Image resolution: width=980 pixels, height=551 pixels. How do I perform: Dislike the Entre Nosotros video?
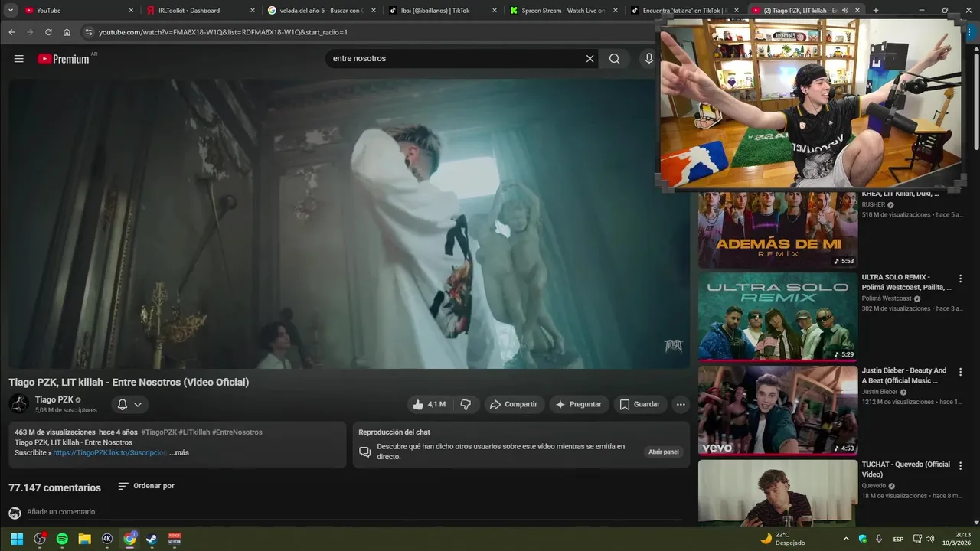tap(465, 404)
